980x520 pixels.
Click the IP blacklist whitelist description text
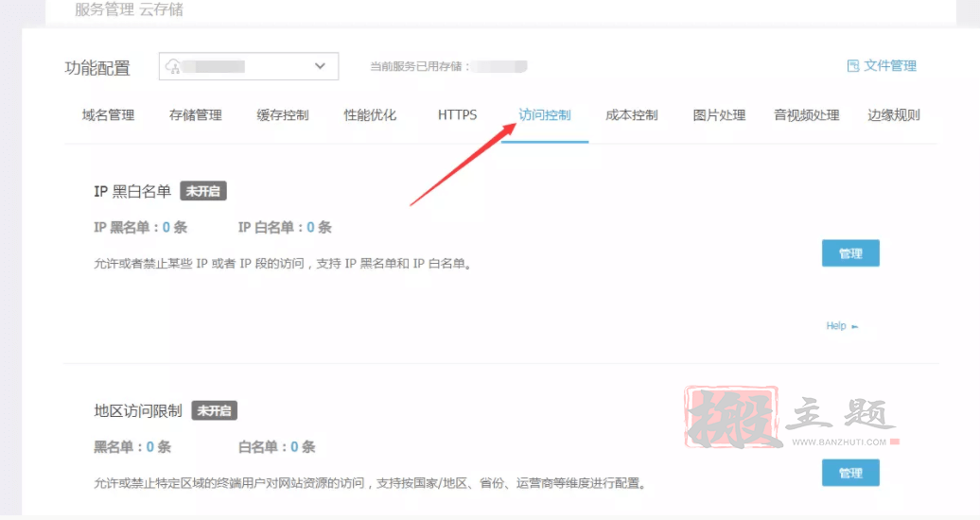tap(284, 264)
